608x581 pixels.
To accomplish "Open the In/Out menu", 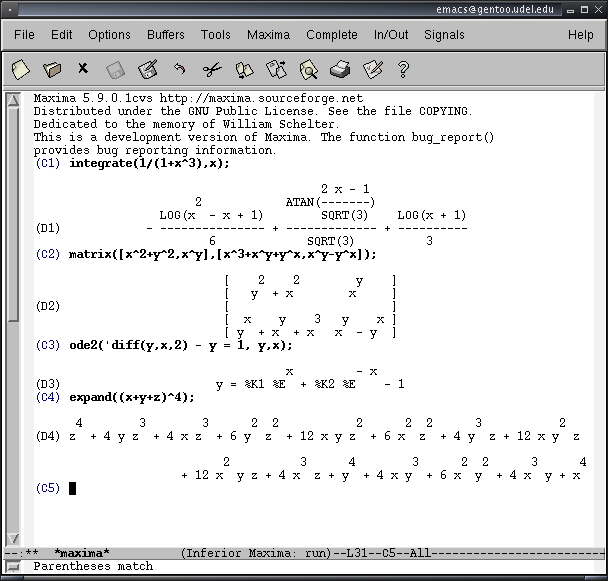I will tap(391, 35).
